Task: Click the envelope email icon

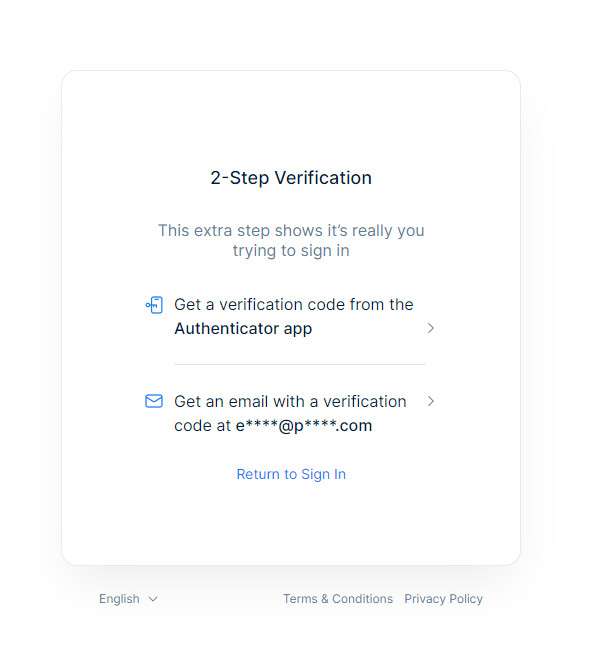Action: coord(154,401)
